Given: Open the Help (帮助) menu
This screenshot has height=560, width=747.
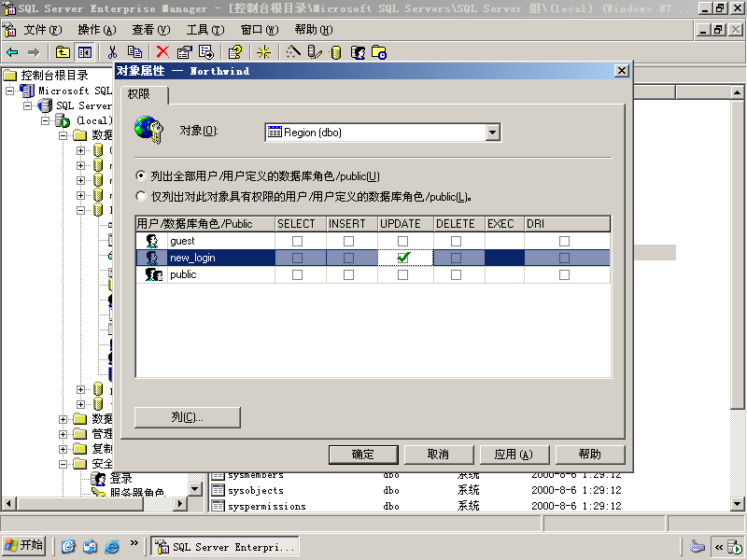Looking at the screenshot, I should (314, 30).
